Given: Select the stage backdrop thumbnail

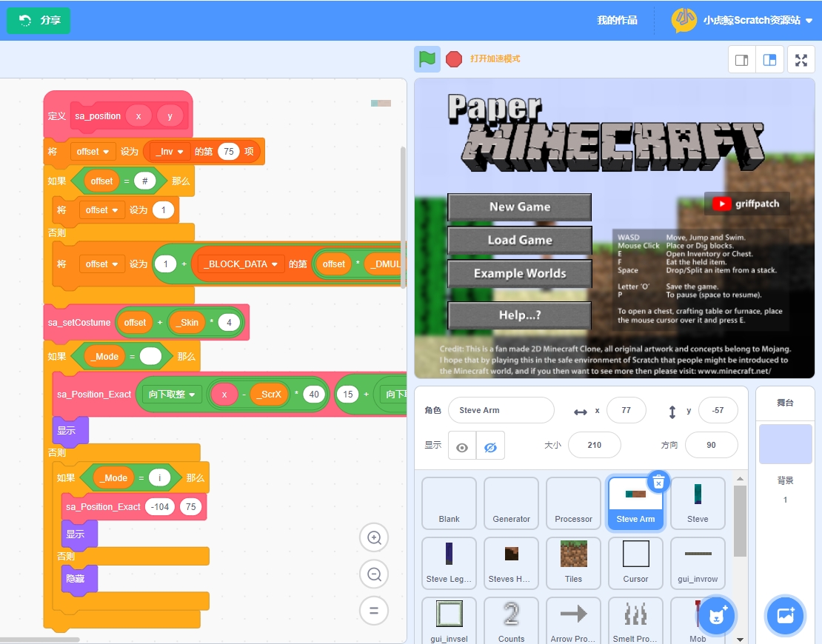Looking at the screenshot, I should coord(785,444).
